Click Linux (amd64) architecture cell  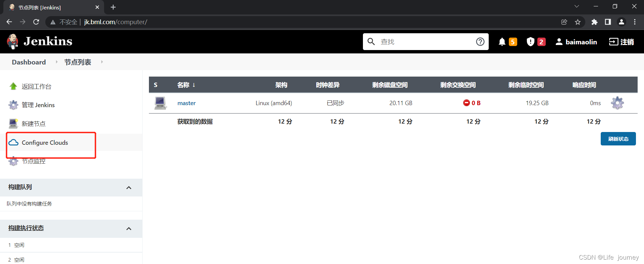[274, 103]
